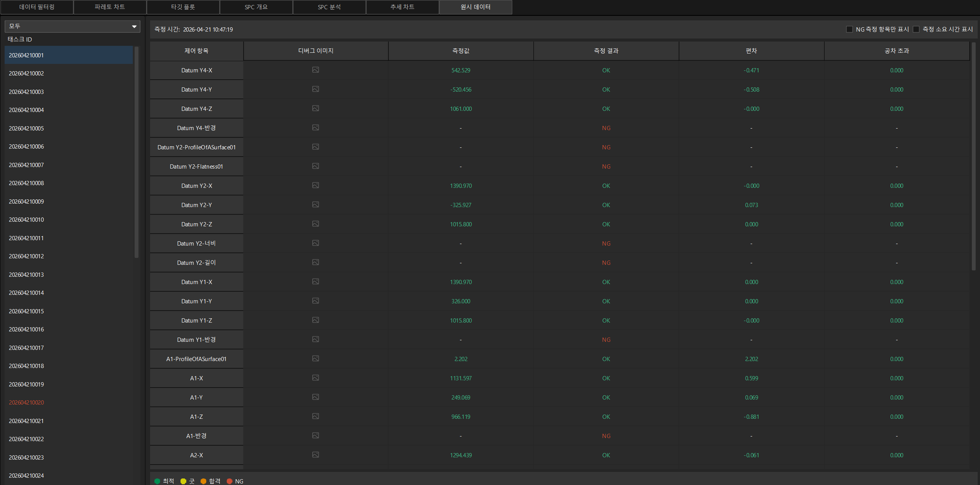
Task: Open debug image for Datum Y4-Y row
Action: [315, 89]
